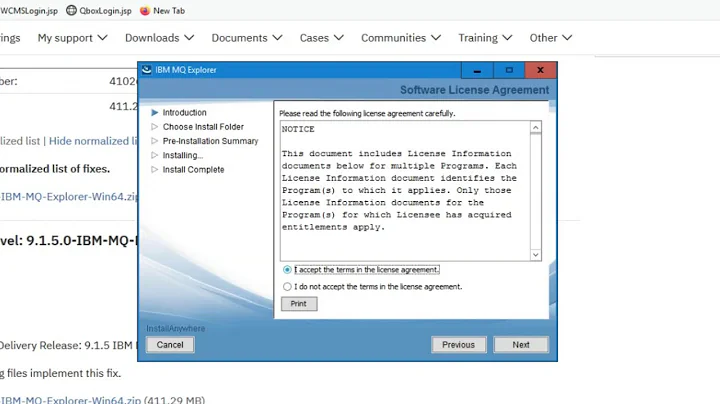
Task: Select 'I accept the terms' radio button
Action: (287, 269)
